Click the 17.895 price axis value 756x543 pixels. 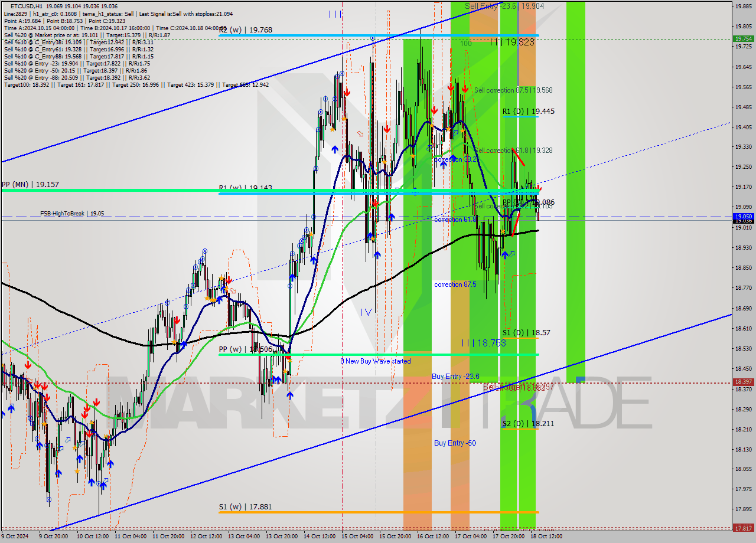coord(743,509)
